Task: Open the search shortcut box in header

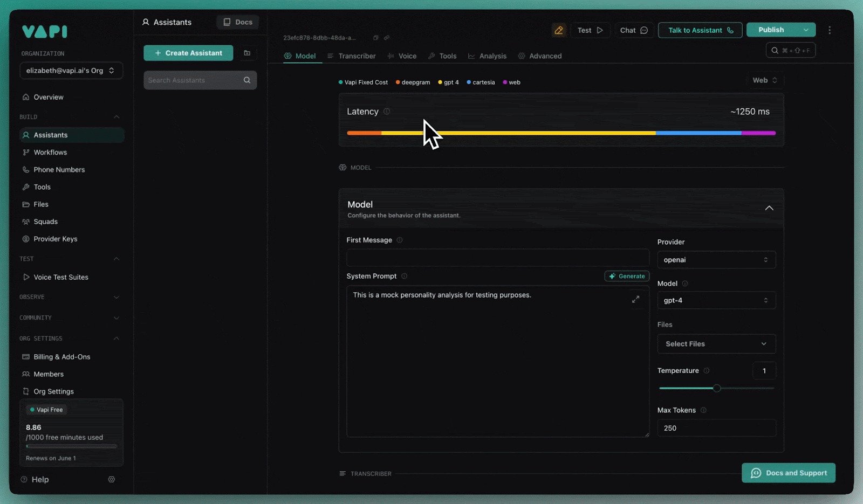Action: point(791,50)
